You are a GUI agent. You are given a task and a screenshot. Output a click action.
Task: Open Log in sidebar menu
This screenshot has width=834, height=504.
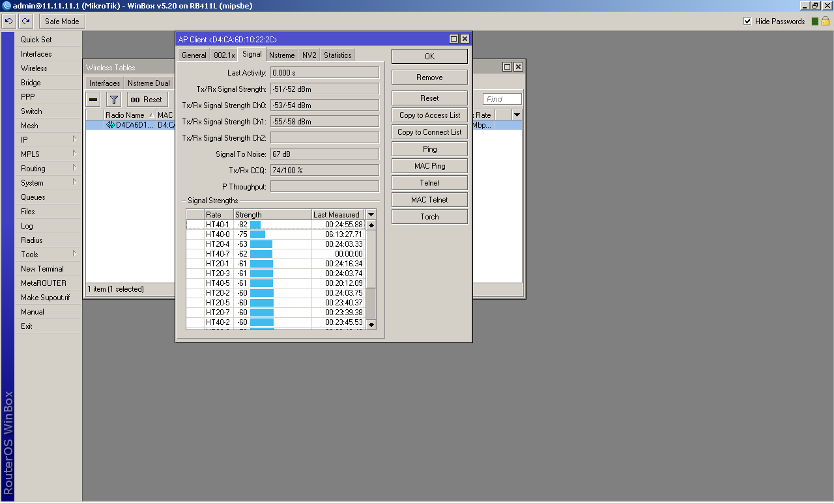point(48,226)
